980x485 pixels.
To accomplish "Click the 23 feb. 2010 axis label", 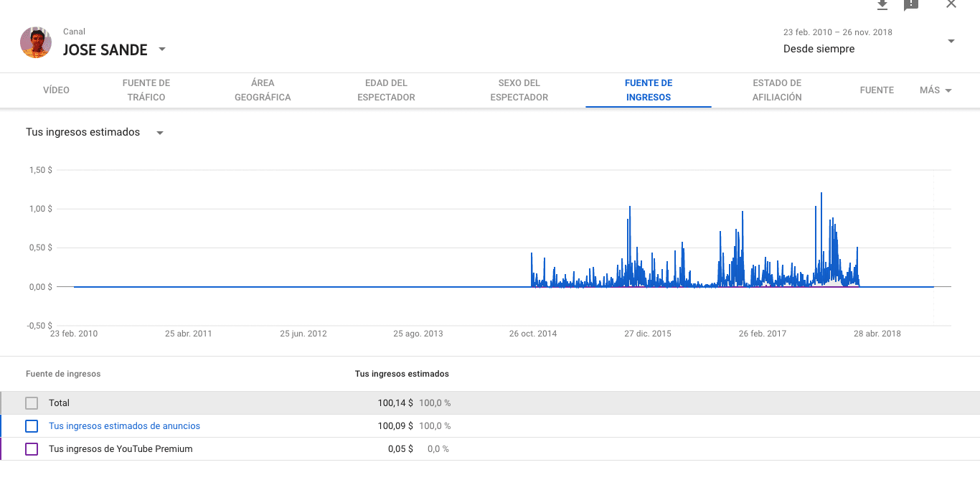I will tap(74, 334).
